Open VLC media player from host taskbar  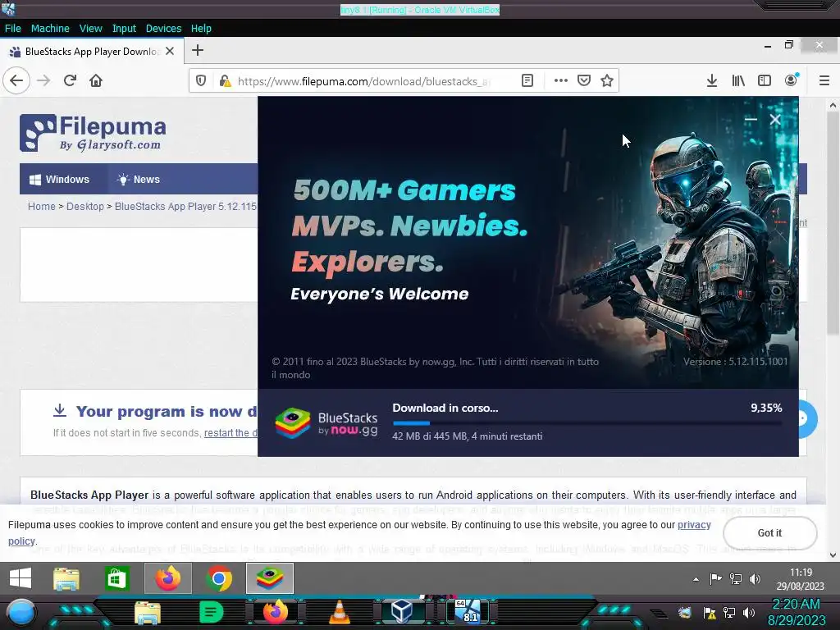coord(340,612)
